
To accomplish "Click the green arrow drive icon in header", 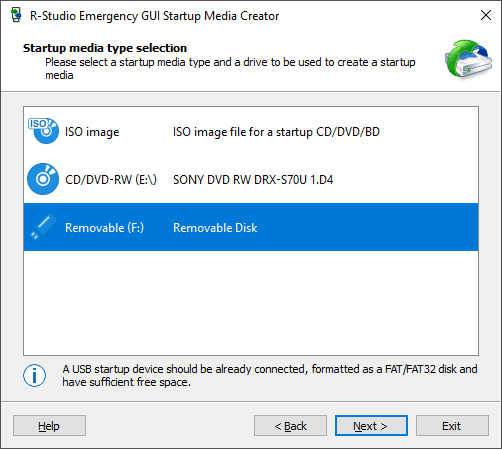I will [468, 59].
